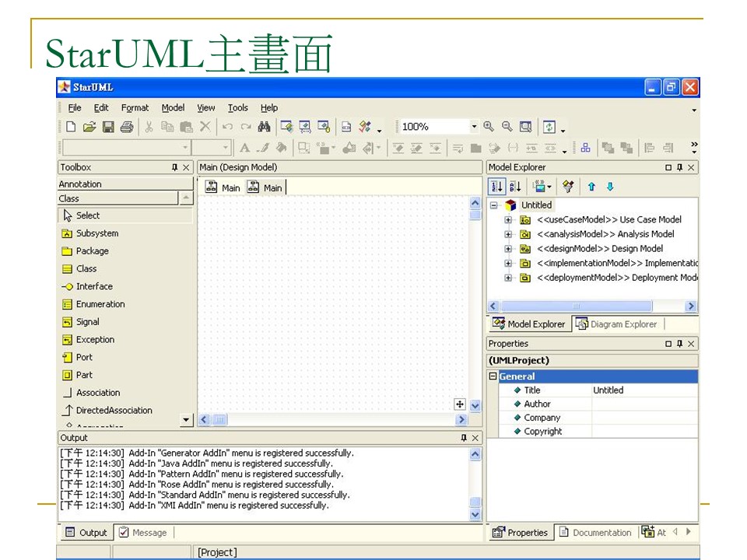The height and width of the screenshot is (560, 747).
Task: Move element up with blue arrow
Action: [x=591, y=187]
